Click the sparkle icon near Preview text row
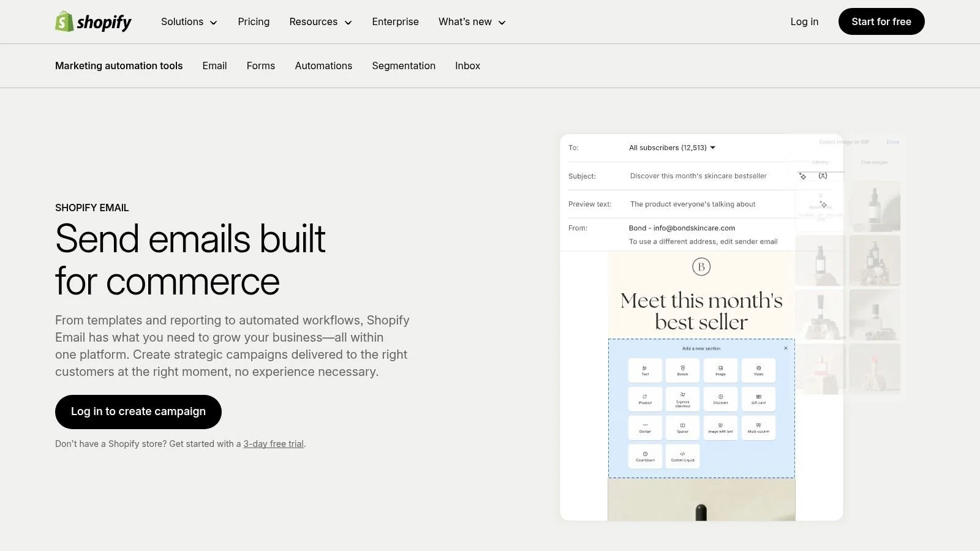 823,204
